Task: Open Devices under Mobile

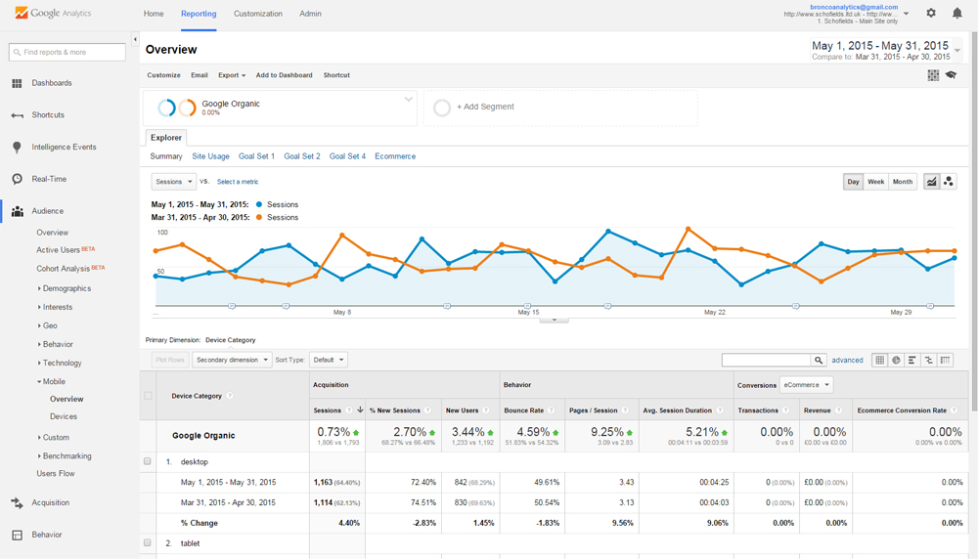Action: point(64,416)
